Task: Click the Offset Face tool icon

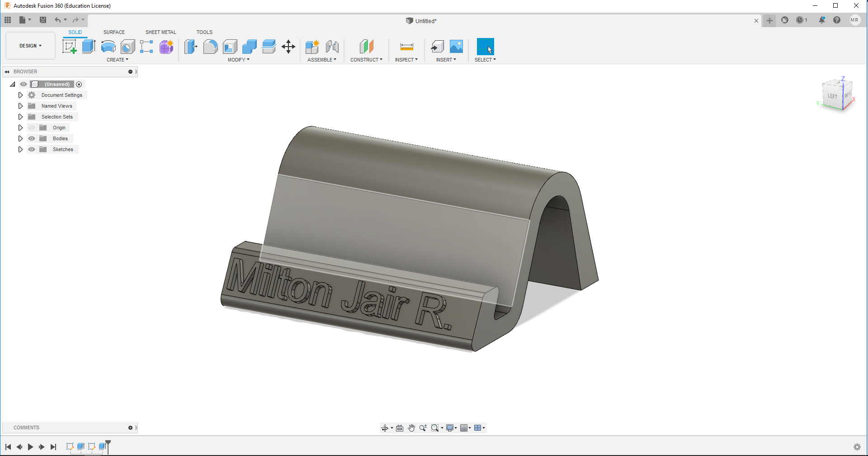Action: click(x=269, y=47)
